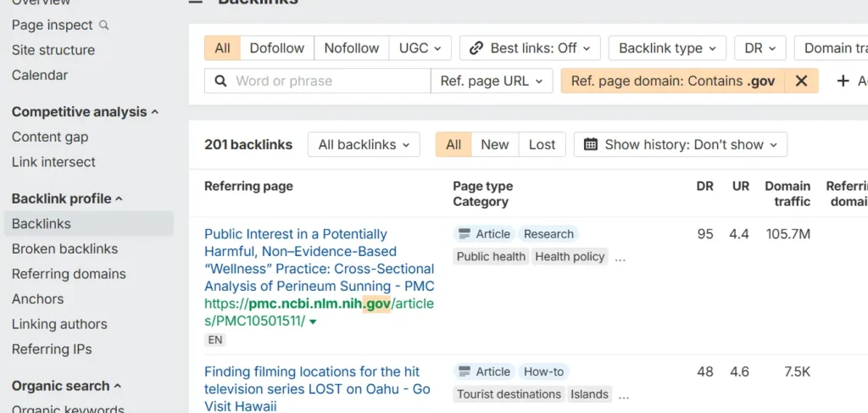Open Linking authors in sidebar

coord(59,324)
